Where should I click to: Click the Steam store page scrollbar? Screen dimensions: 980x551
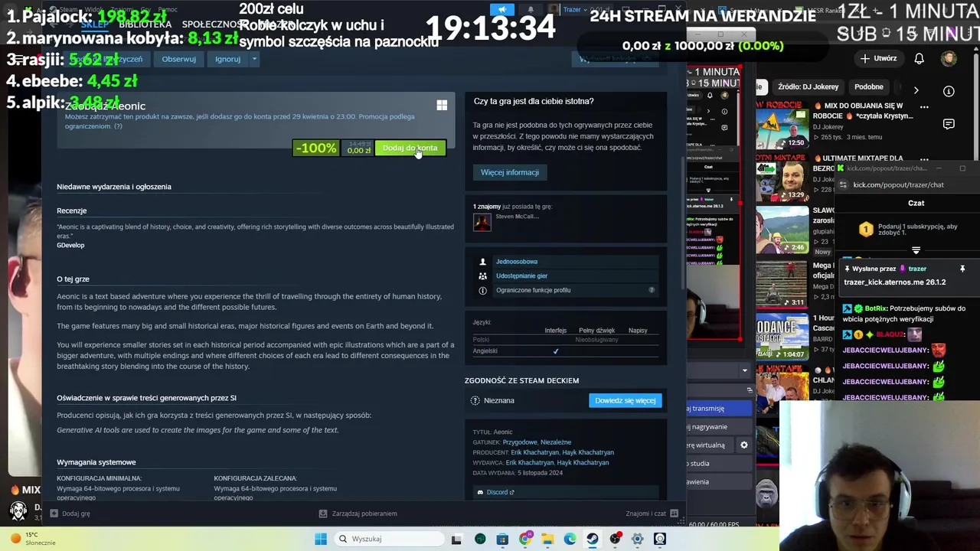pyautogui.click(x=683, y=222)
